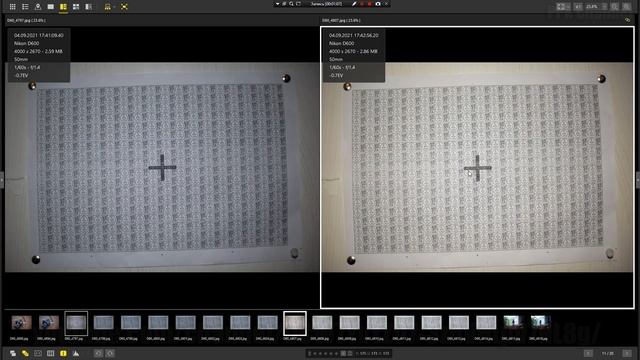Viewport: 640px width, 360px height.
Task: Click the left pane filename title
Action: (x=27, y=20)
